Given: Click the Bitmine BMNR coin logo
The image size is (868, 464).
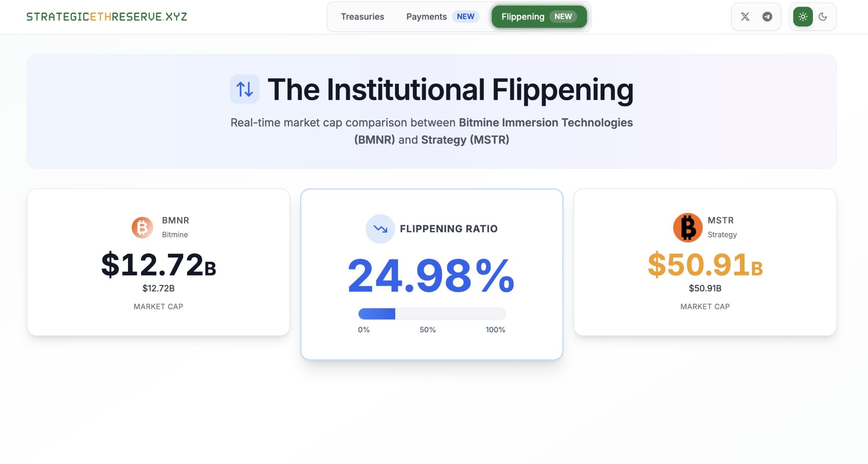Looking at the screenshot, I should [x=142, y=227].
